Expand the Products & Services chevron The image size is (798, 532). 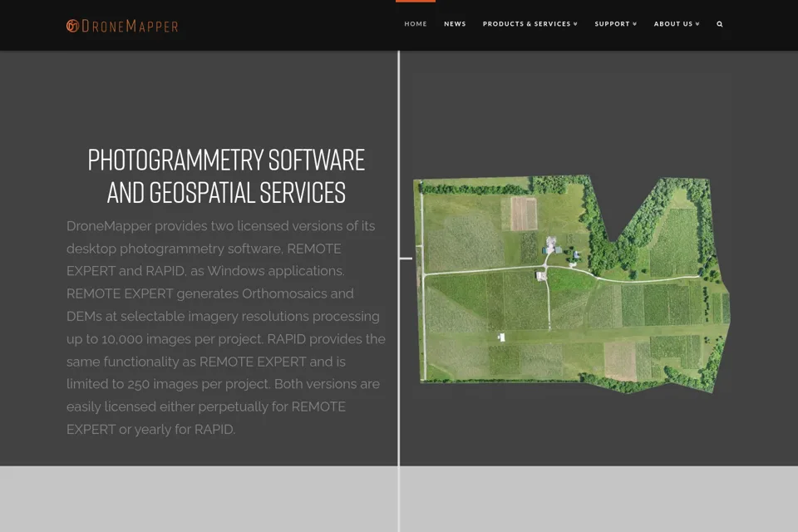coord(575,24)
